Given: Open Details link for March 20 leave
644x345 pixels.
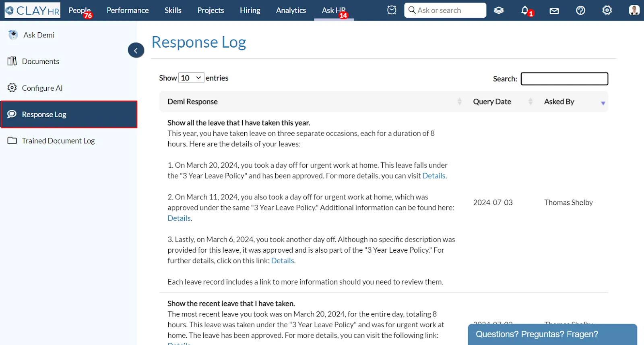Looking at the screenshot, I should [434, 176].
